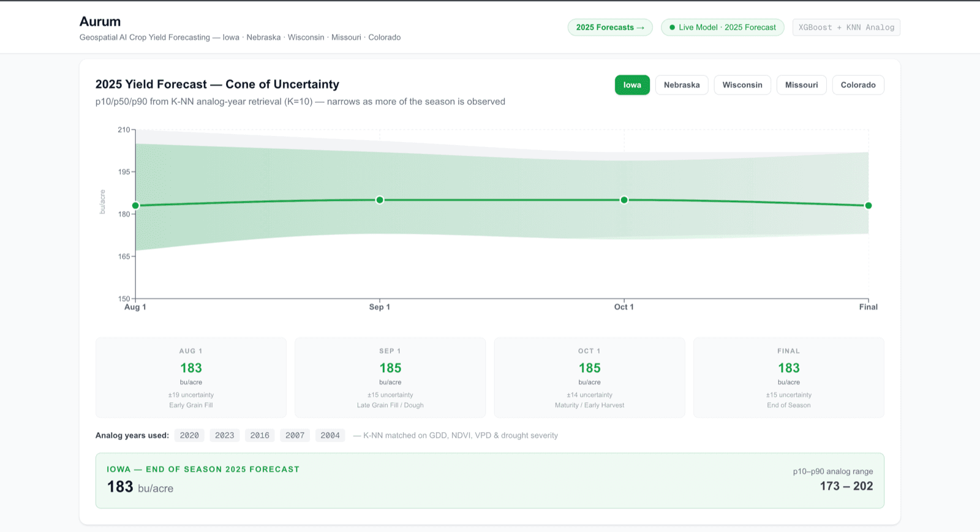The width and height of the screenshot is (980, 532).
Task: Show the Colorado forecast tab
Action: coord(858,85)
